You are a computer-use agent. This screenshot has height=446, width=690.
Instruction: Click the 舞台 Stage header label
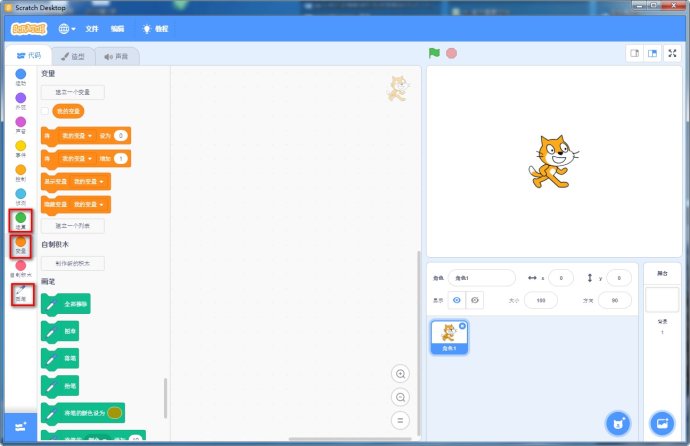tap(662, 273)
